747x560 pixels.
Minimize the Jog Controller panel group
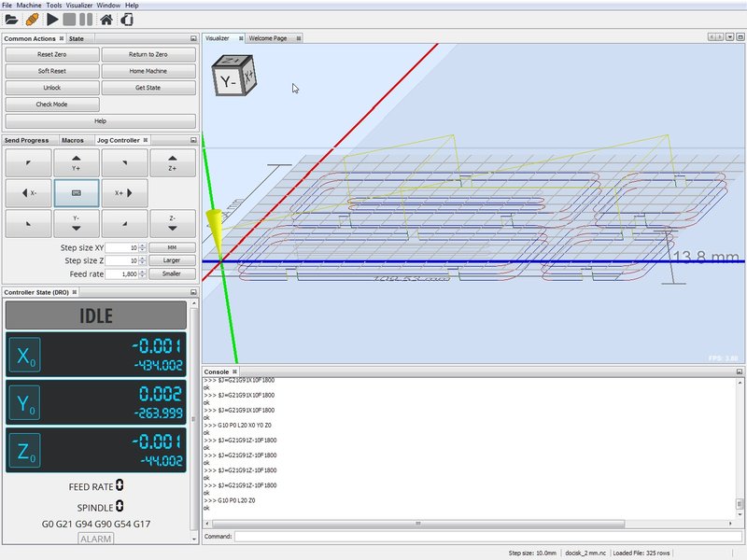[193, 140]
